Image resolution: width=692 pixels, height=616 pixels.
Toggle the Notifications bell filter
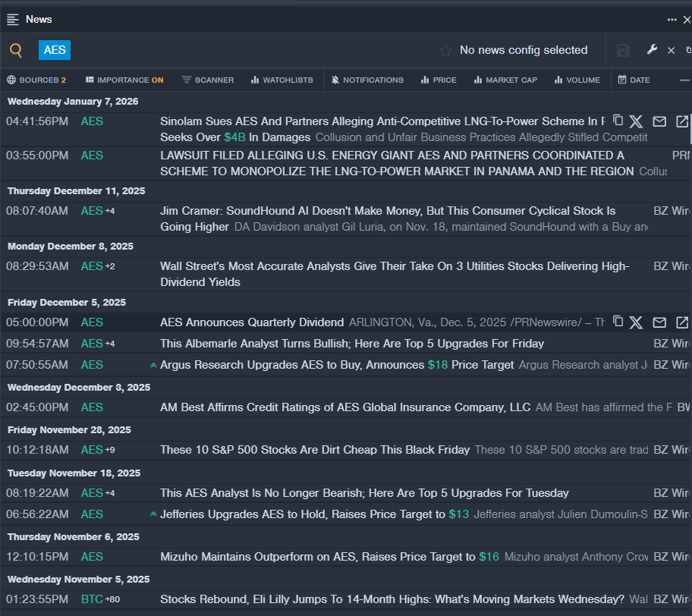click(x=368, y=80)
